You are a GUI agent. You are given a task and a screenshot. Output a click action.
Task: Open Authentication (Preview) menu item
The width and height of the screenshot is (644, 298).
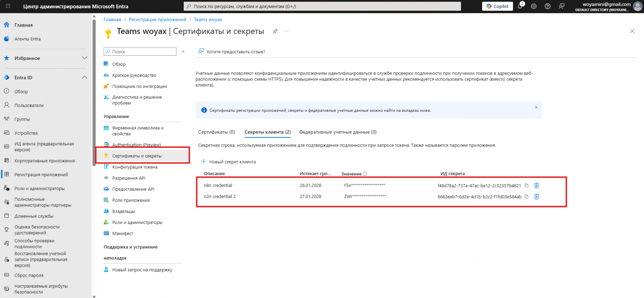pos(137,145)
